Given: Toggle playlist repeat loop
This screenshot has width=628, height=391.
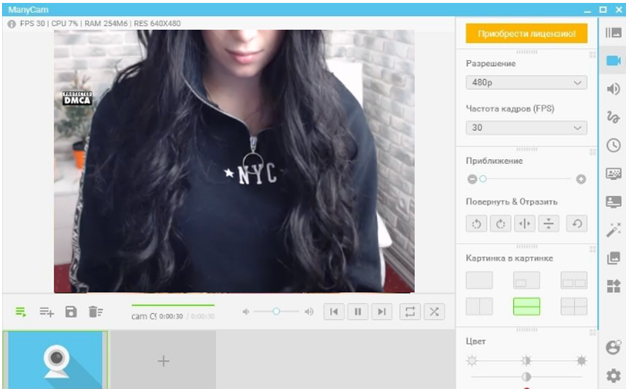Looking at the screenshot, I should (410, 311).
